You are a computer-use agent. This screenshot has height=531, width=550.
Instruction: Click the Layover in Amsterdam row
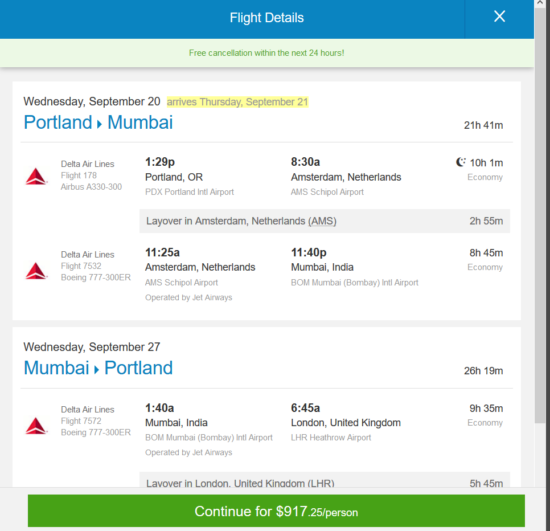[x=324, y=221]
